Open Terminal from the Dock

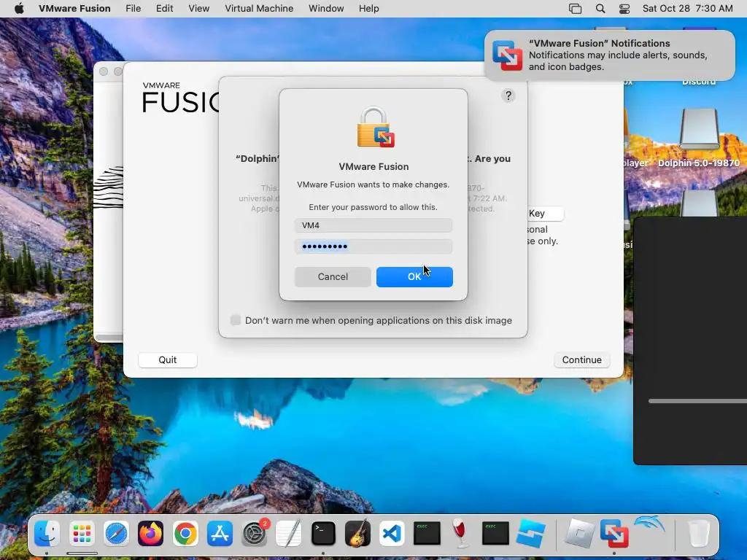tap(323, 533)
